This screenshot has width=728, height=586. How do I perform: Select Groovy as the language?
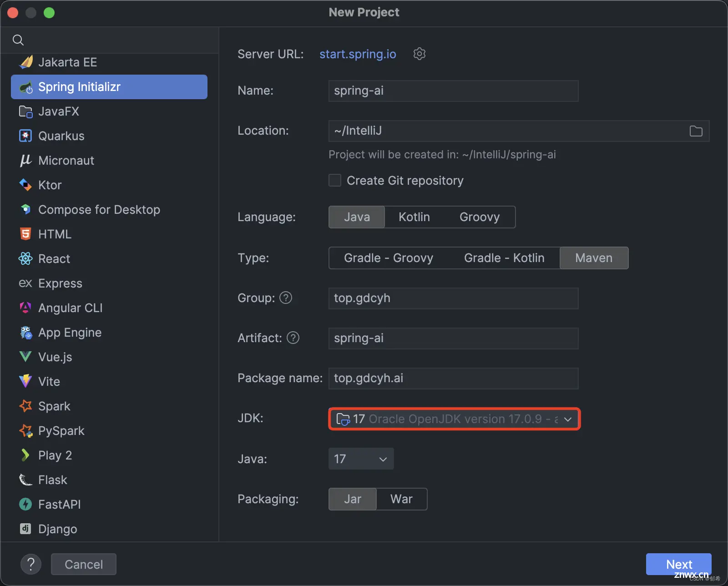point(480,217)
